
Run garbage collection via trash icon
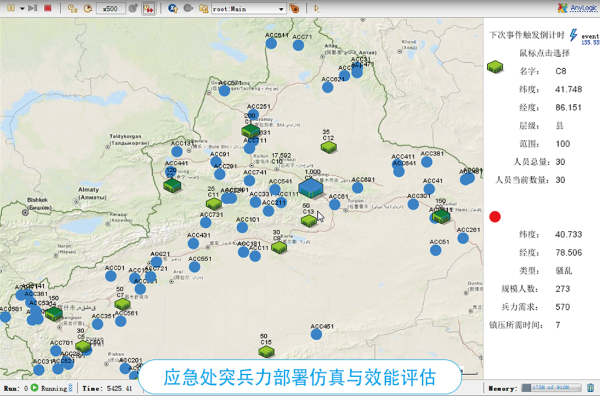[x=590, y=388]
